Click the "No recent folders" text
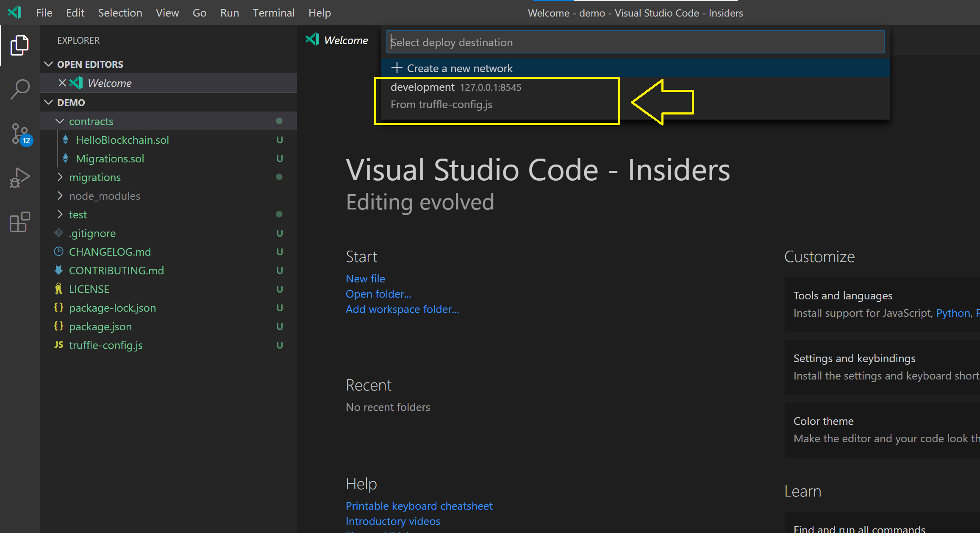980x533 pixels. pyautogui.click(x=388, y=407)
